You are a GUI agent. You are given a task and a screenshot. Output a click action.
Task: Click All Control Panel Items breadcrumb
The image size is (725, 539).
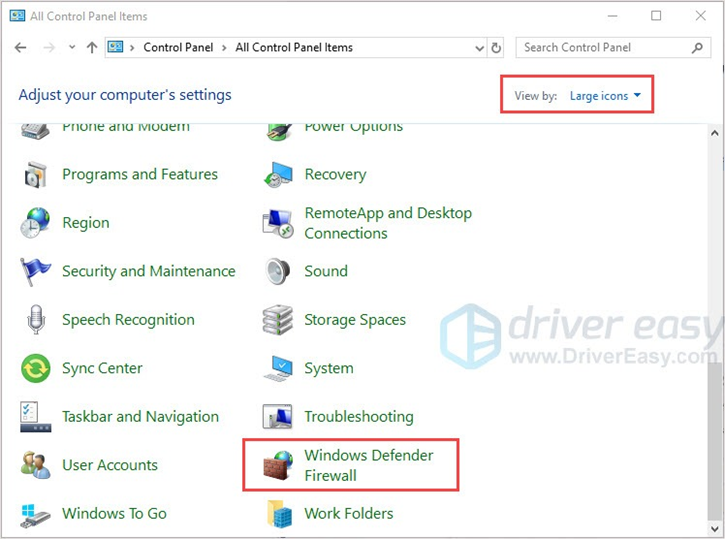tap(294, 48)
